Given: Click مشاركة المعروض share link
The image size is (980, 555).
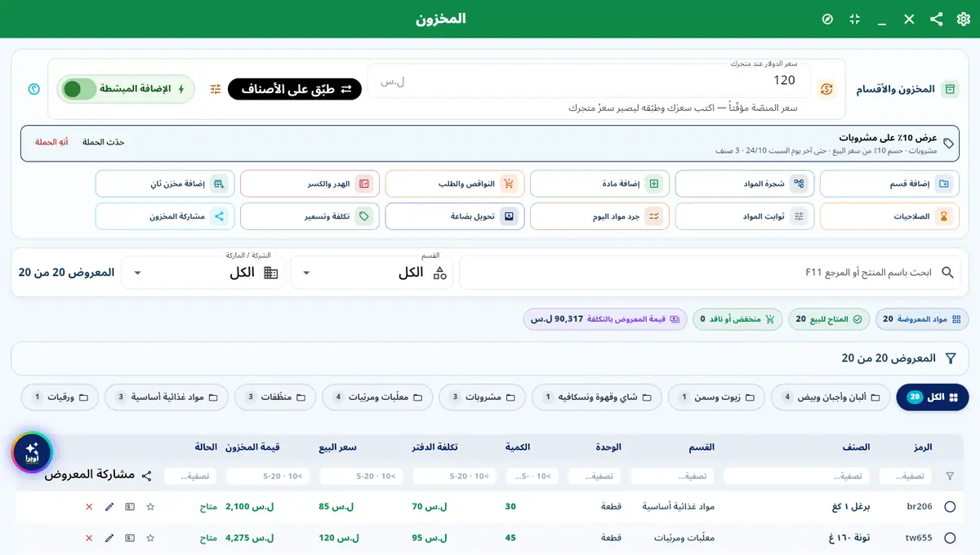Looking at the screenshot, I should (x=98, y=474).
